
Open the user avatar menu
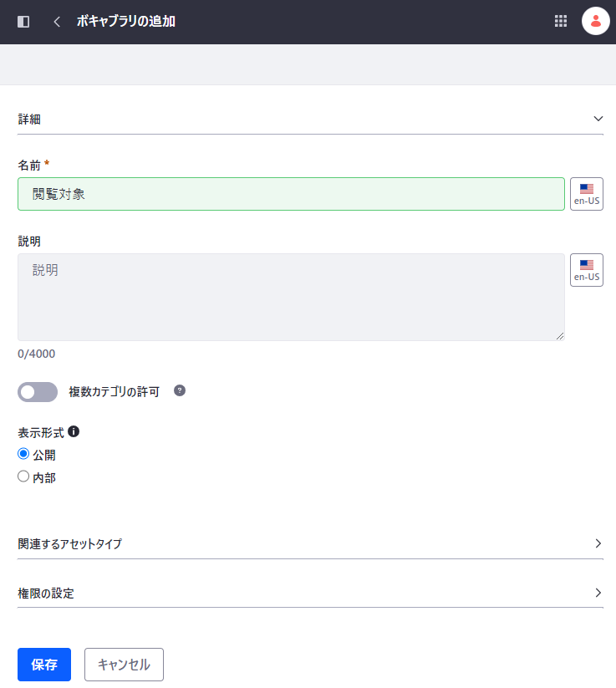click(x=595, y=22)
